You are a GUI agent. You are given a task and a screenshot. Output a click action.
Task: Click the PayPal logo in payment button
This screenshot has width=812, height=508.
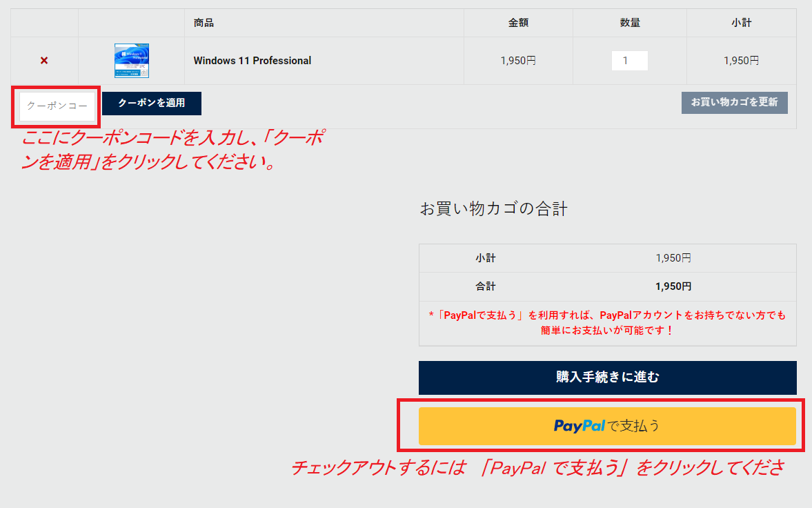(580, 425)
